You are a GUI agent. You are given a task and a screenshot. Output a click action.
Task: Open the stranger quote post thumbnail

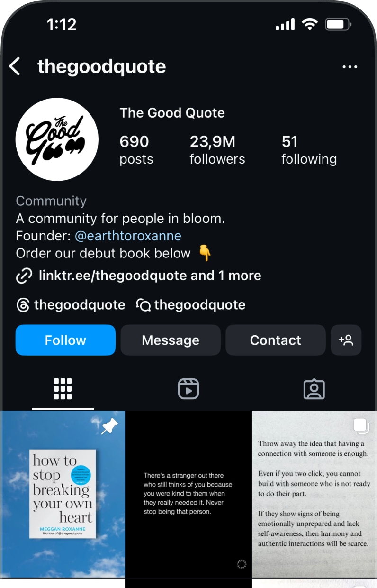click(x=188, y=494)
